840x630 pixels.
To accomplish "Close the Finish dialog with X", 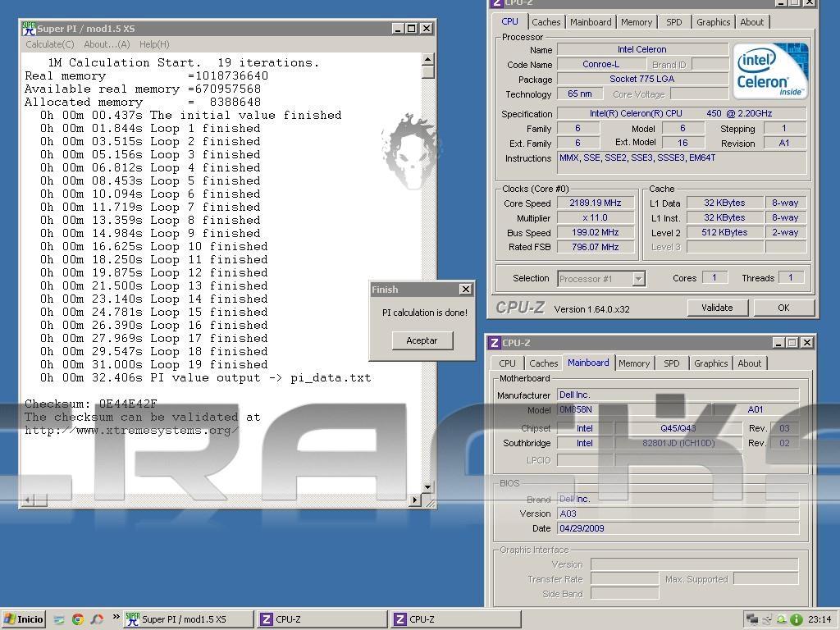I will coord(466,290).
